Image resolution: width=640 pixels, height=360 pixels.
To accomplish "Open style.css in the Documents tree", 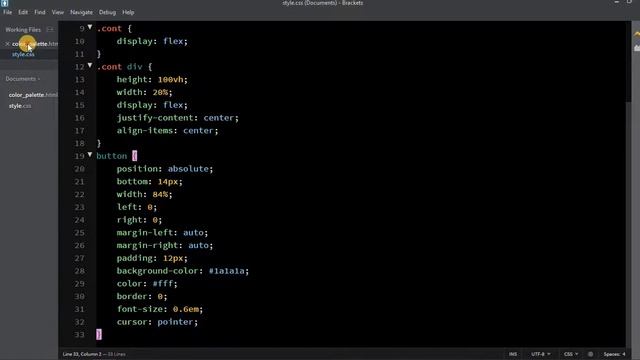I will pyautogui.click(x=20, y=106).
